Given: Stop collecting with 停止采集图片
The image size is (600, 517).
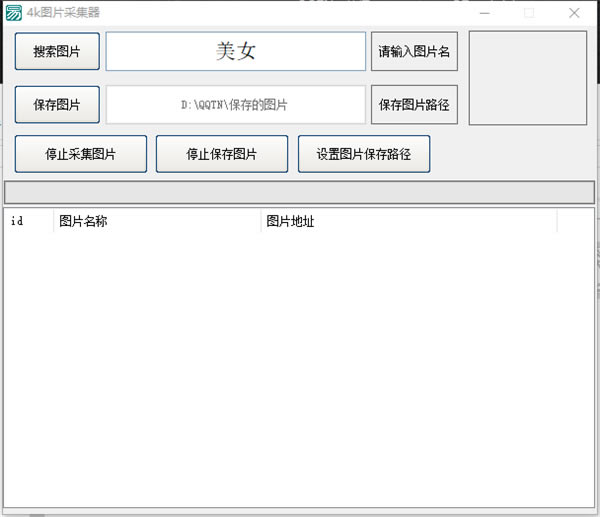Looking at the screenshot, I should [81, 154].
